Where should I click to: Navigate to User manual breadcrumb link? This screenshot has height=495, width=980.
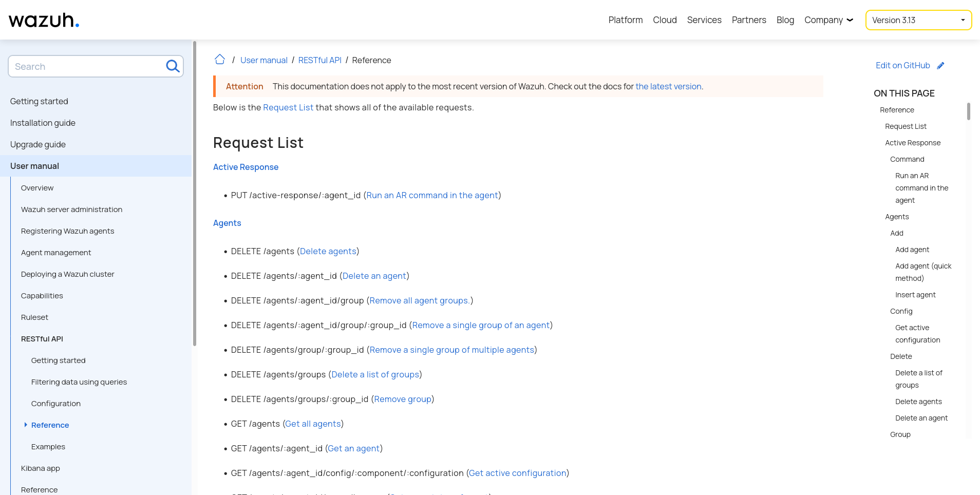click(263, 60)
